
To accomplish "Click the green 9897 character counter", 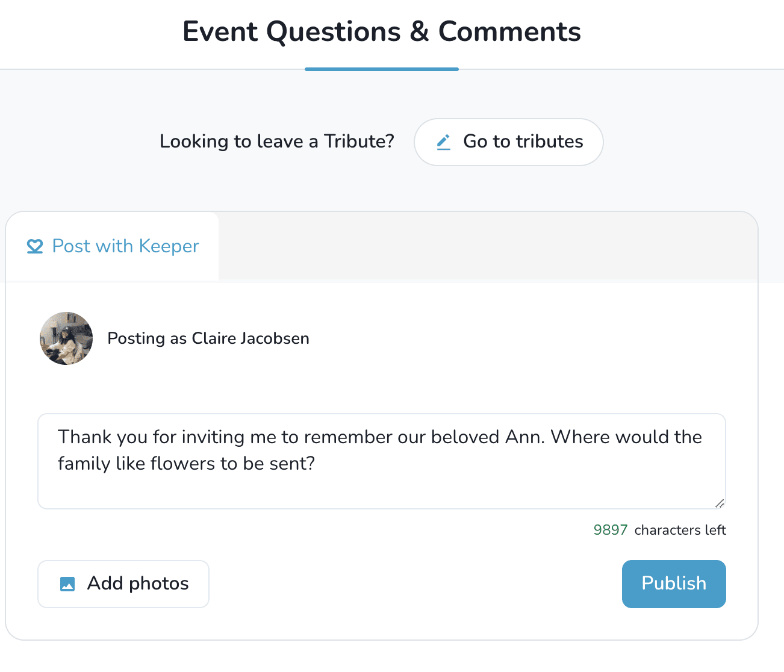I will point(611,530).
